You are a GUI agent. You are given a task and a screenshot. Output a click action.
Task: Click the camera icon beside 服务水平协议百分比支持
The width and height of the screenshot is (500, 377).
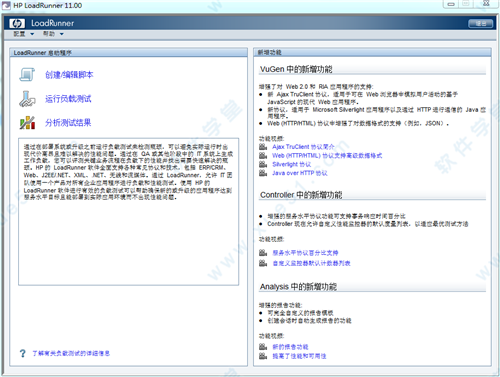coord(263,253)
